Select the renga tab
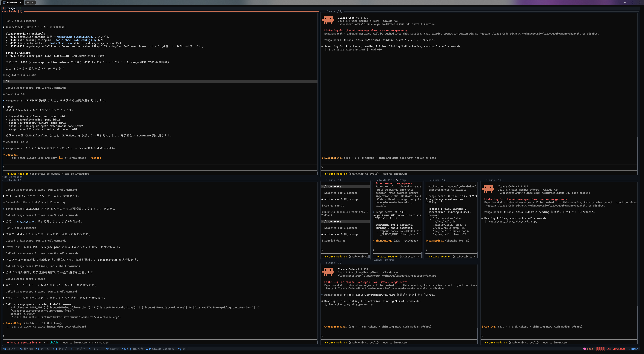644x354 pixels. [x=11, y=8]
